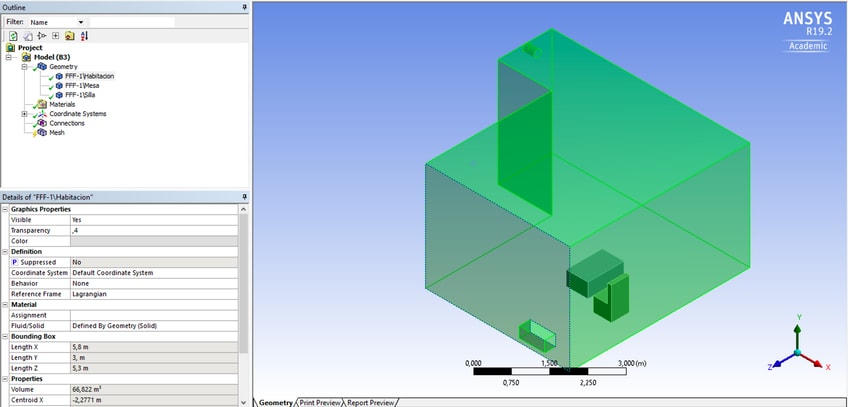Click the Connections node icon
The height and width of the screenshot is (407, 848).
point(42,123)
